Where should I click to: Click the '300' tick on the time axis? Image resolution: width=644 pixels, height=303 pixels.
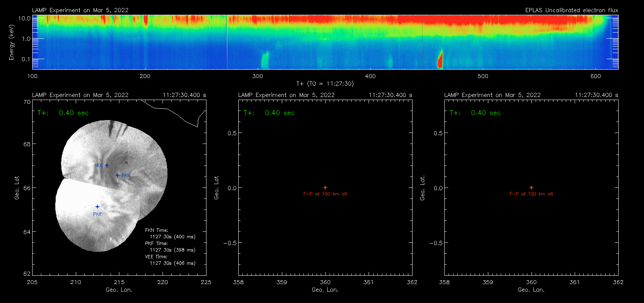(258, 76)
